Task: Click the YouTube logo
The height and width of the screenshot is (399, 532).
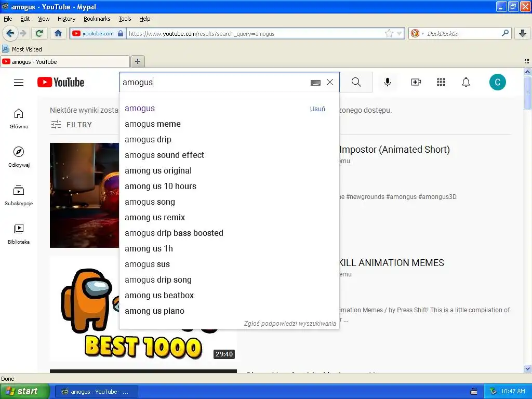Action: tap(61, 83)
